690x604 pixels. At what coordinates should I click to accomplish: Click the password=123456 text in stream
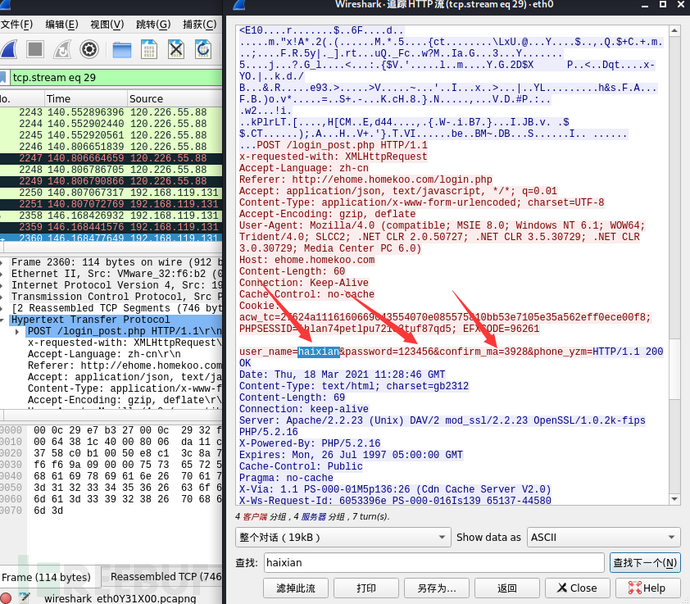389,352
